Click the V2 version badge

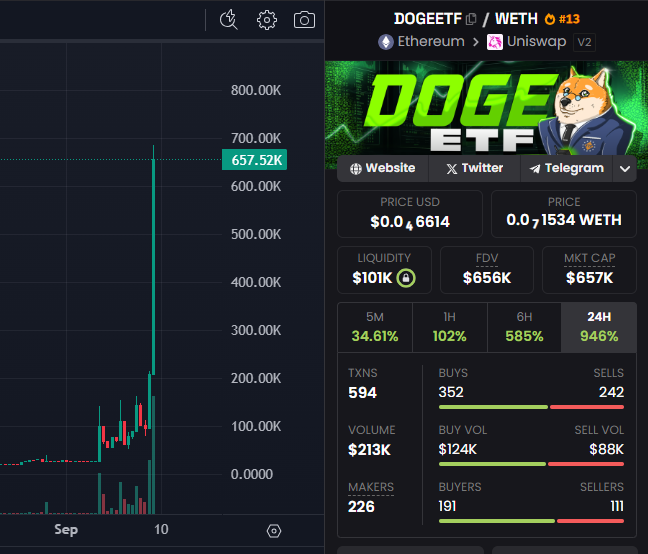tap(584, 42)
